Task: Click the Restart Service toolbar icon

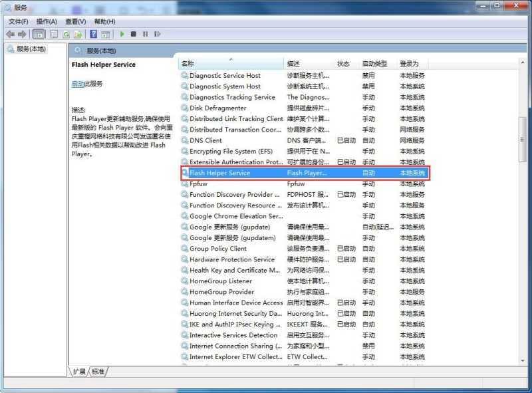Action: coord(157,34)
